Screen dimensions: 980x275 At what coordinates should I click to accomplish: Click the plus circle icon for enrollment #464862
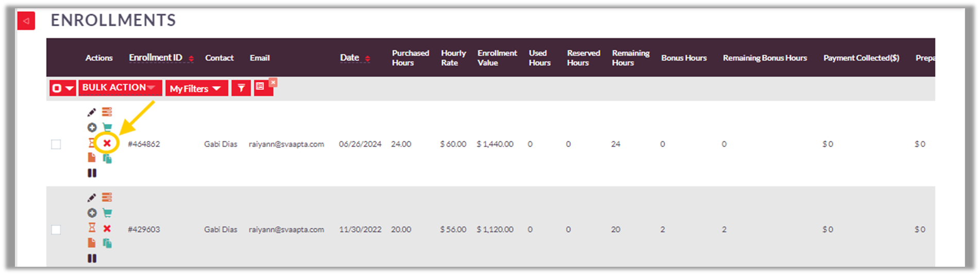coord(92,127)
